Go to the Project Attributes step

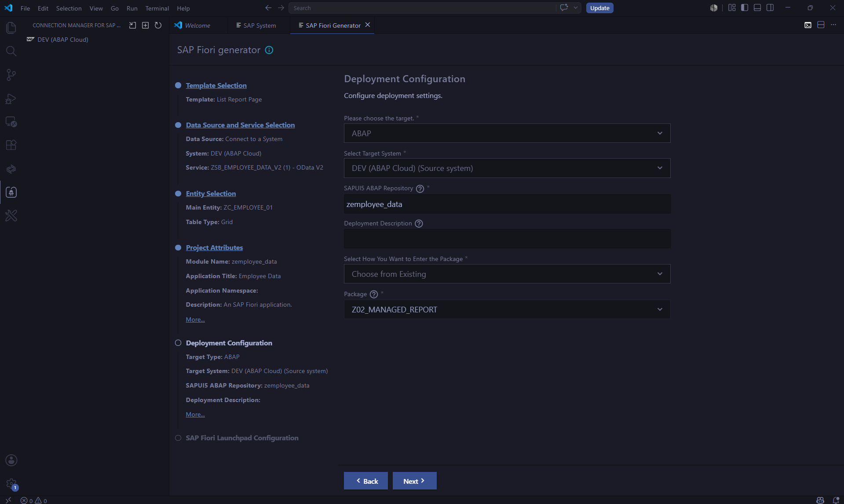(214, 247)
